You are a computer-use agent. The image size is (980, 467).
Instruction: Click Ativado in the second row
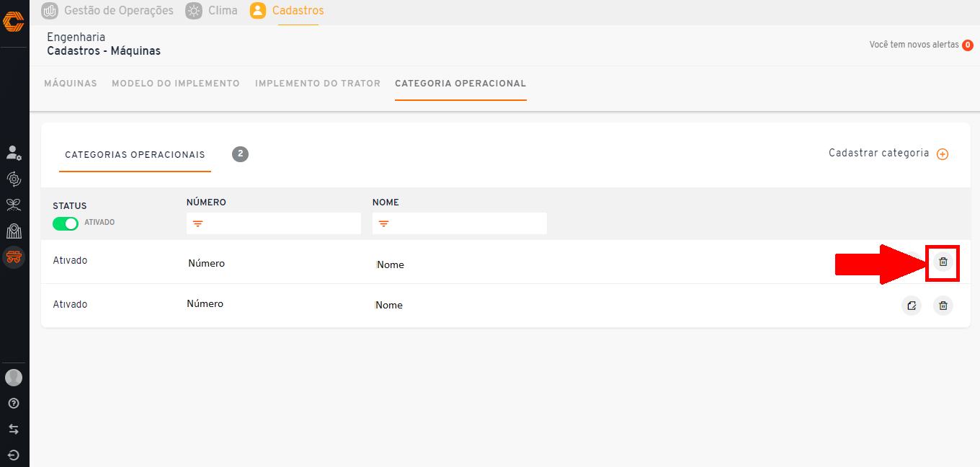(x=70, y=304)
